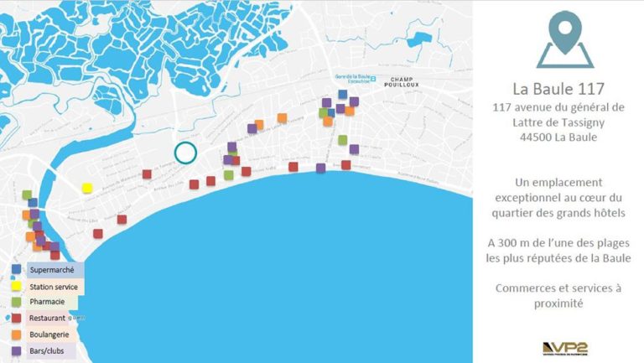
Task: Click the red restaurant marker left of the teal circle
Action: [147, 174]
